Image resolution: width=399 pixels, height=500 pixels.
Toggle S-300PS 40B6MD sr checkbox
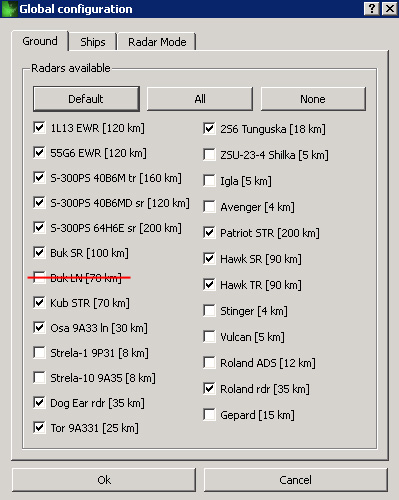(39, 203)
